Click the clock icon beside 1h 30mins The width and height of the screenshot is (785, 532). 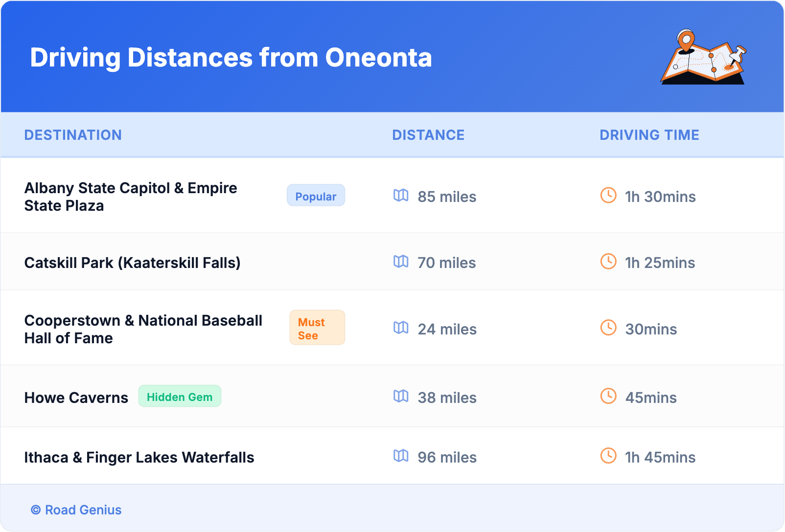pos(608,195)
